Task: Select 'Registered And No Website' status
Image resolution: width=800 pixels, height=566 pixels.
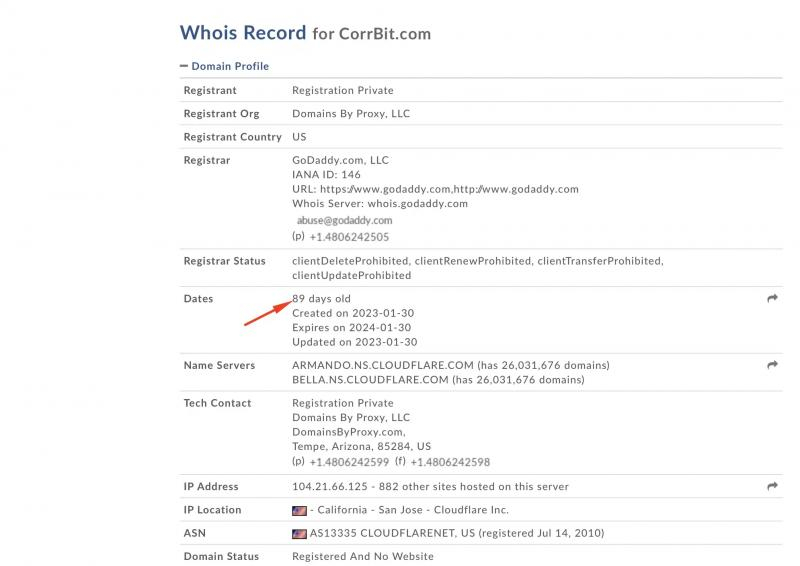Action: pyautogui.click(x=363, y=556)
